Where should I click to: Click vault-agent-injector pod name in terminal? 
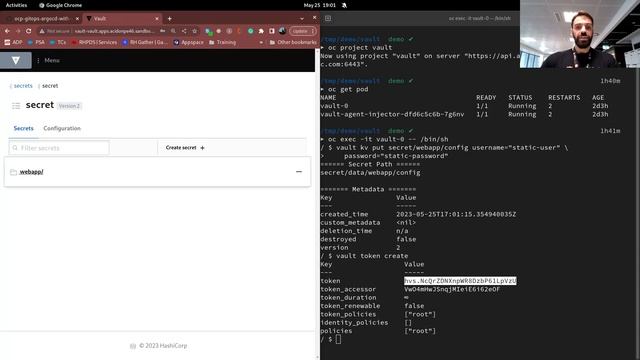(392, 114)
